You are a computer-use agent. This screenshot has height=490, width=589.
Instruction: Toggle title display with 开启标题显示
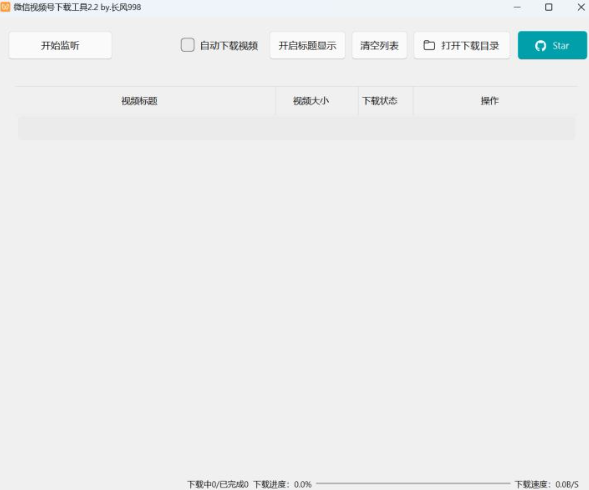coord(307,45)
